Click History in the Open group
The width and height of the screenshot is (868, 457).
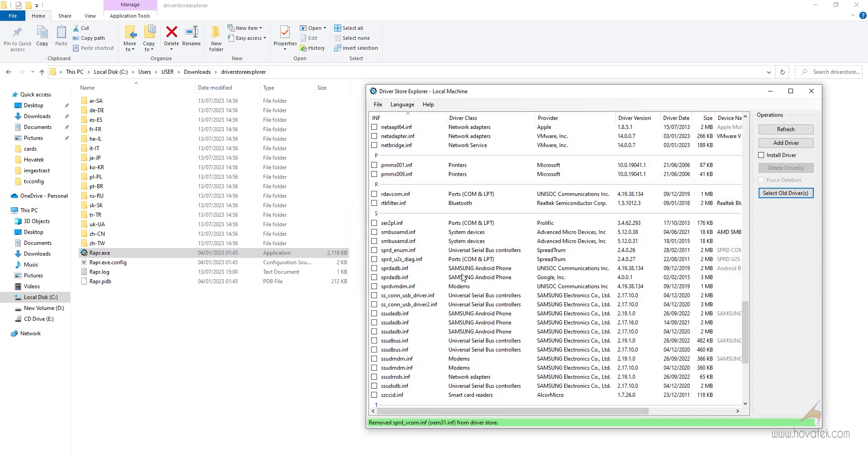pos(312,48)
